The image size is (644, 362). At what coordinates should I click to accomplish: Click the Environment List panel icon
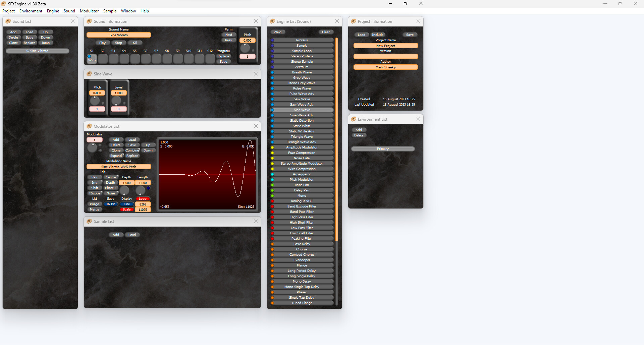(353, 119)
